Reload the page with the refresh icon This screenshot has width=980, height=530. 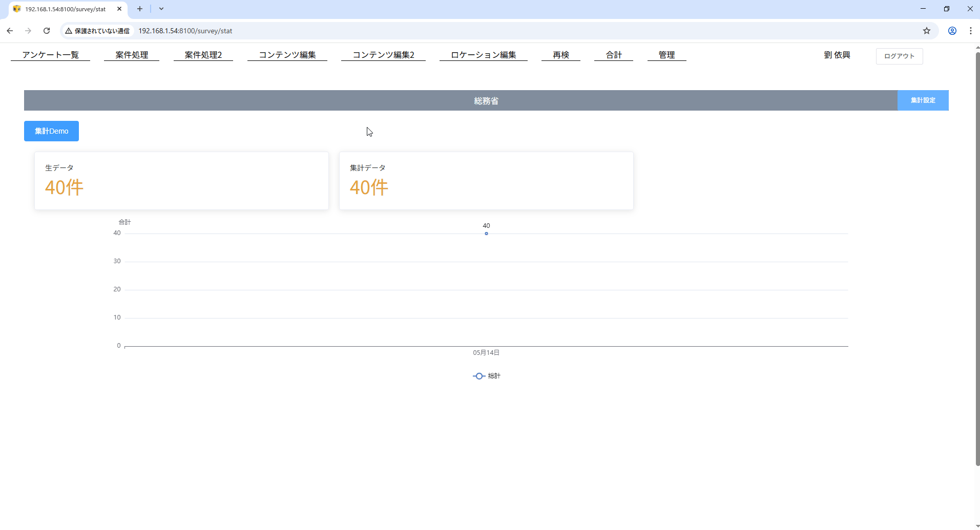tap(47, 31)
